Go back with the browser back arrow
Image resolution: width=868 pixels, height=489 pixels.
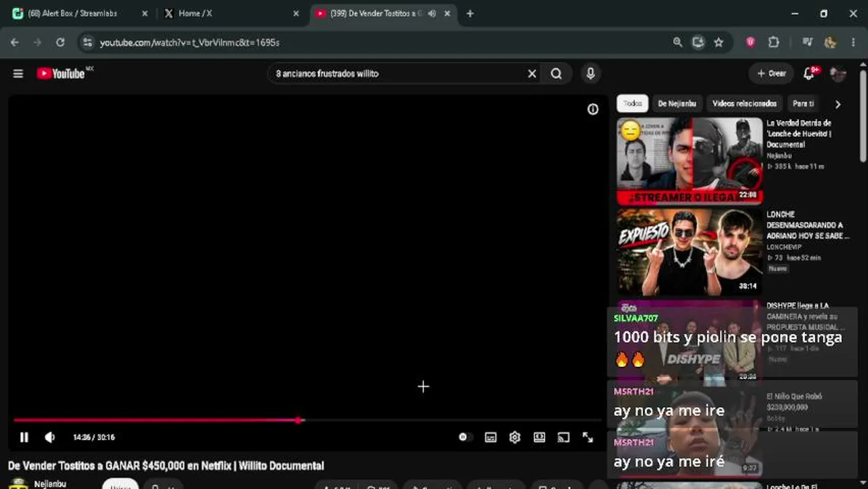click(15, 42)
